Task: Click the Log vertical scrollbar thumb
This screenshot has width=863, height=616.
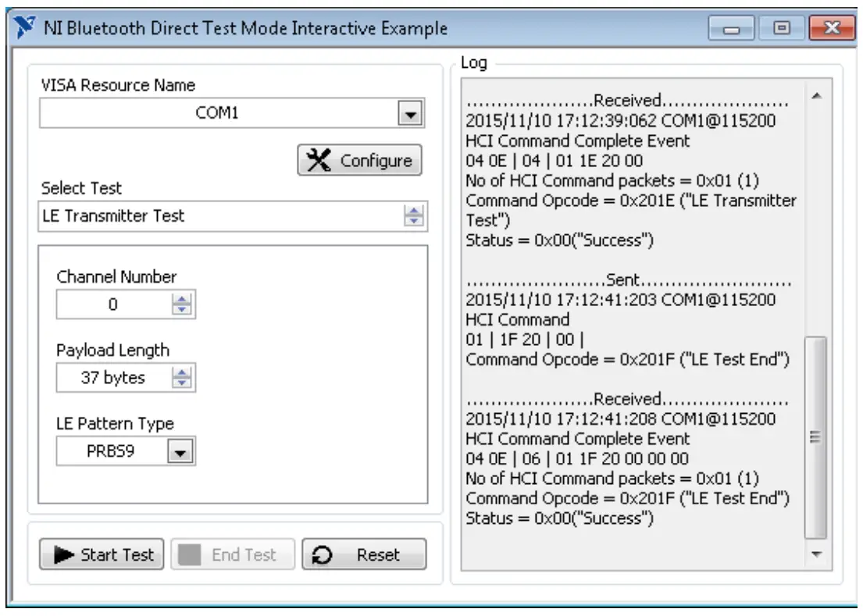Action: coord(815,438)
